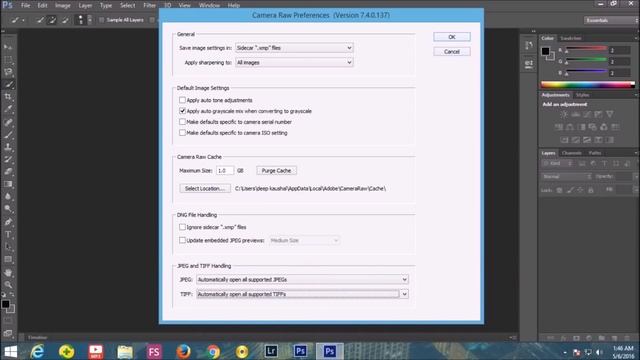640x360 pixels.
Task: Check Update embedded JPEG previews
Action: pyautogui.click(x=182, y=240)
